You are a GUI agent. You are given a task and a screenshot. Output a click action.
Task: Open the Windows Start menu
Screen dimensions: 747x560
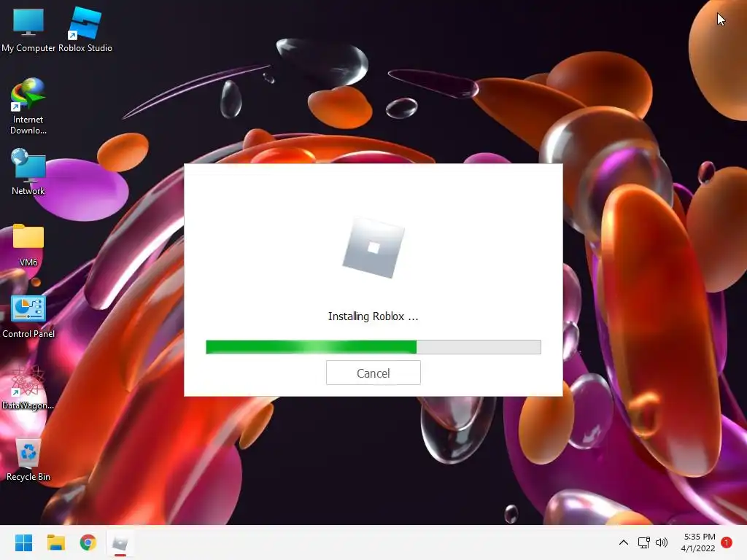tap(23, 542)
